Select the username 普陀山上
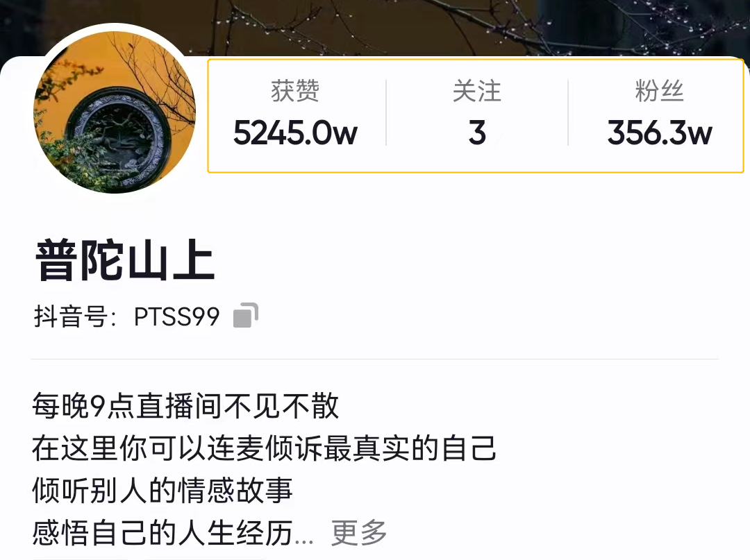 [125, 260]
